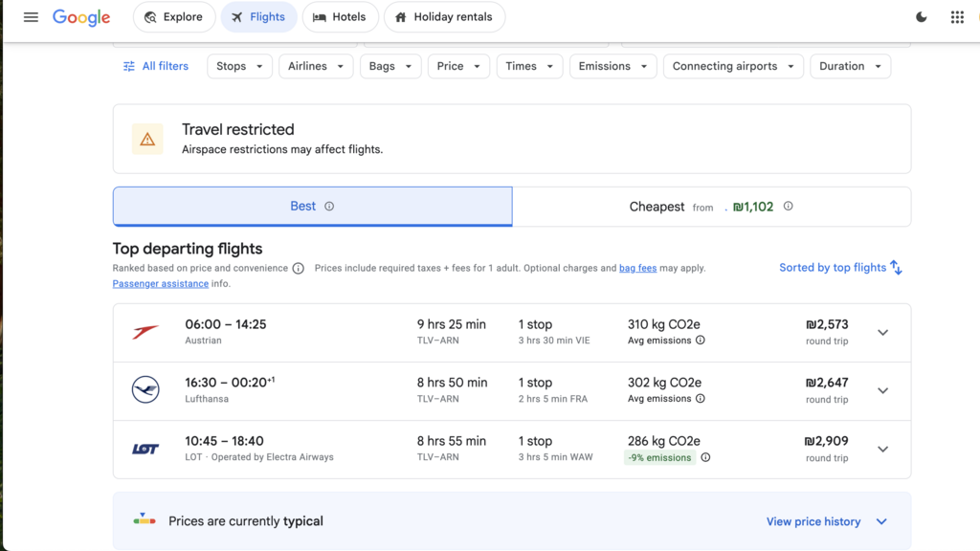Select the 10:45 – 18:40 LOT flight
Screen dimensions: 980x551
[x=512, y=450]
